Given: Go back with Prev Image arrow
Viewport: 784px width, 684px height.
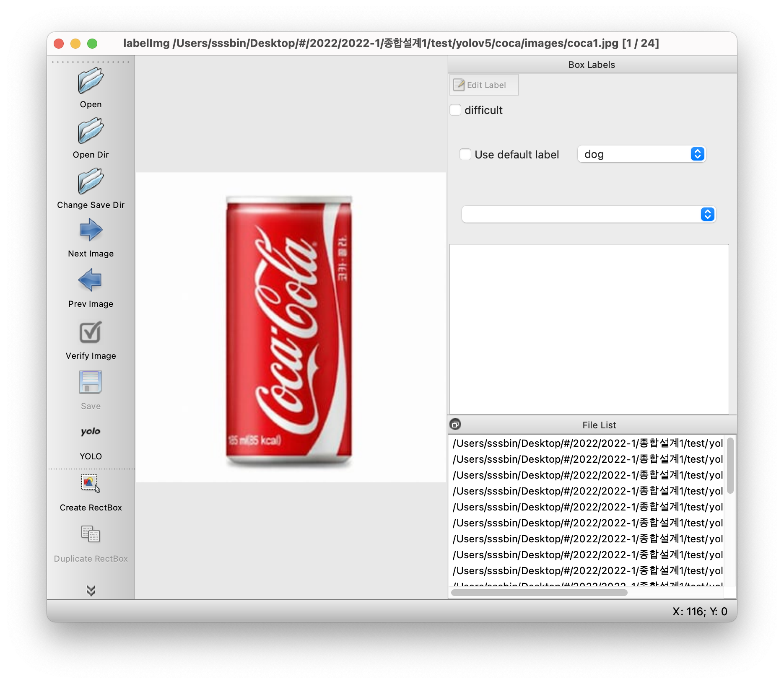Looking at the screenshot, I should pyautogui.click(x=91, y=280).
